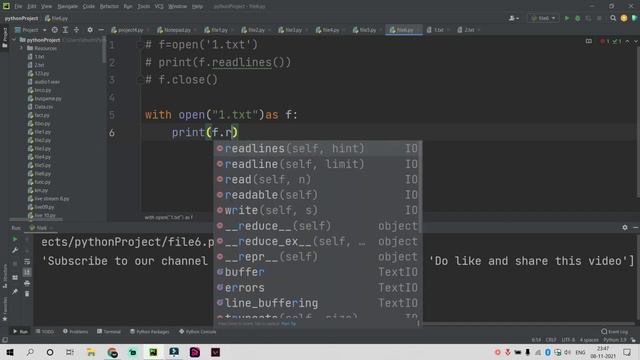
Task: Select file6.py in Project tree
Action: point(39,173)
